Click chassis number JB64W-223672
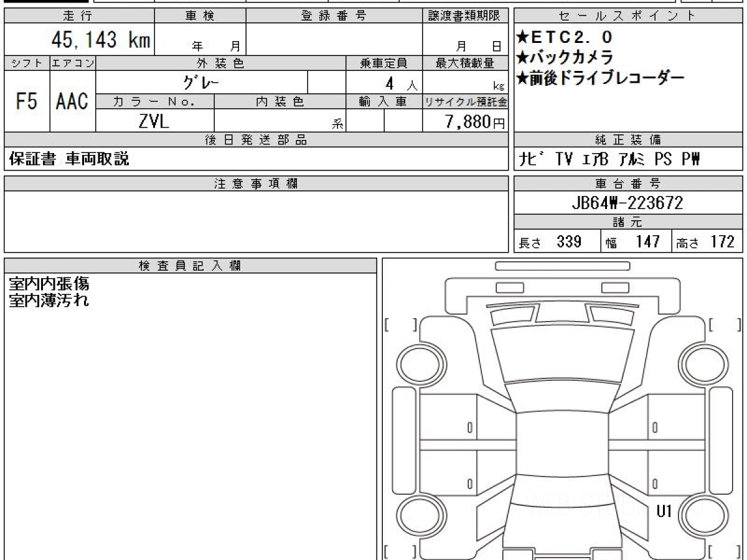 (627, 202)
